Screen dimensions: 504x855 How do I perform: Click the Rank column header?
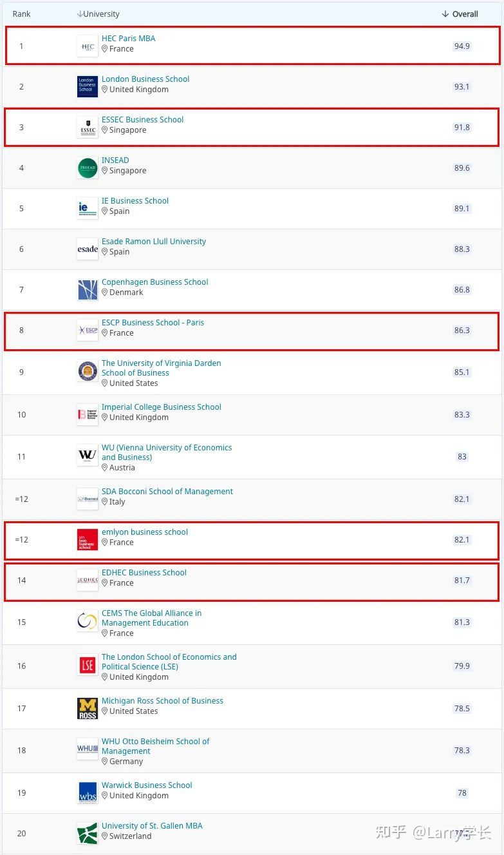[x=22, y=14]
